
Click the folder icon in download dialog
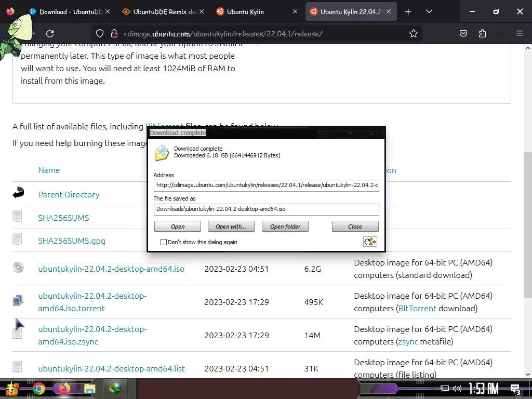(x=162, y=153)
